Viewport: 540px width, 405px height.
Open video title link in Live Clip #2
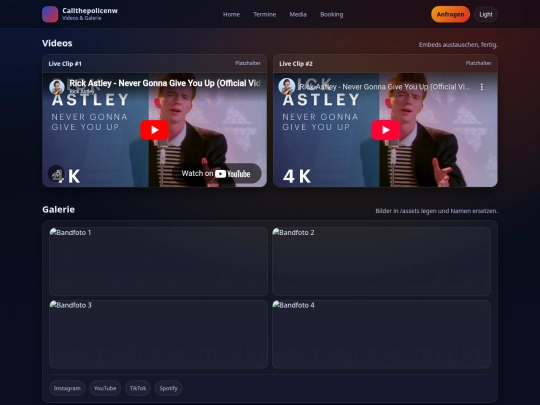tap(384, 87)
